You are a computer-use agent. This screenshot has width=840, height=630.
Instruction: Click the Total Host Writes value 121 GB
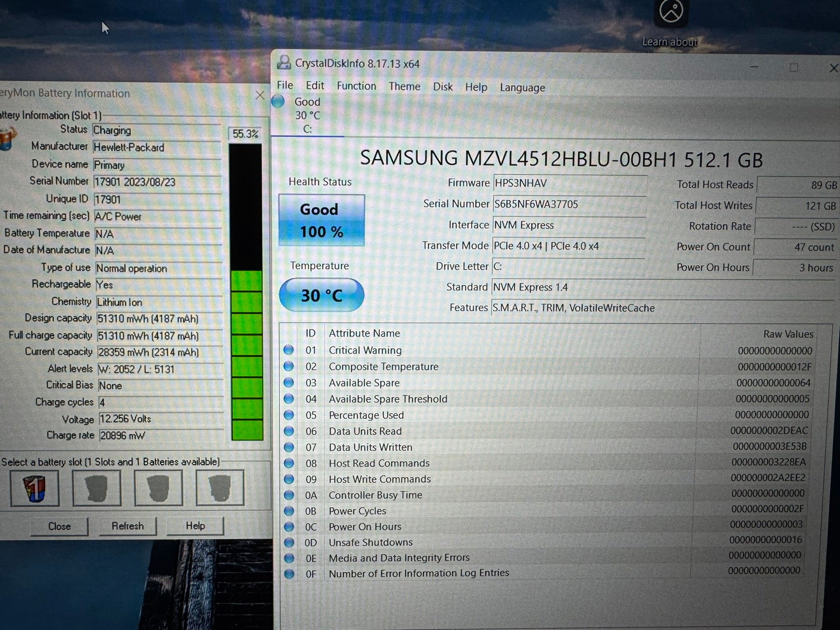tap(797, 206)
